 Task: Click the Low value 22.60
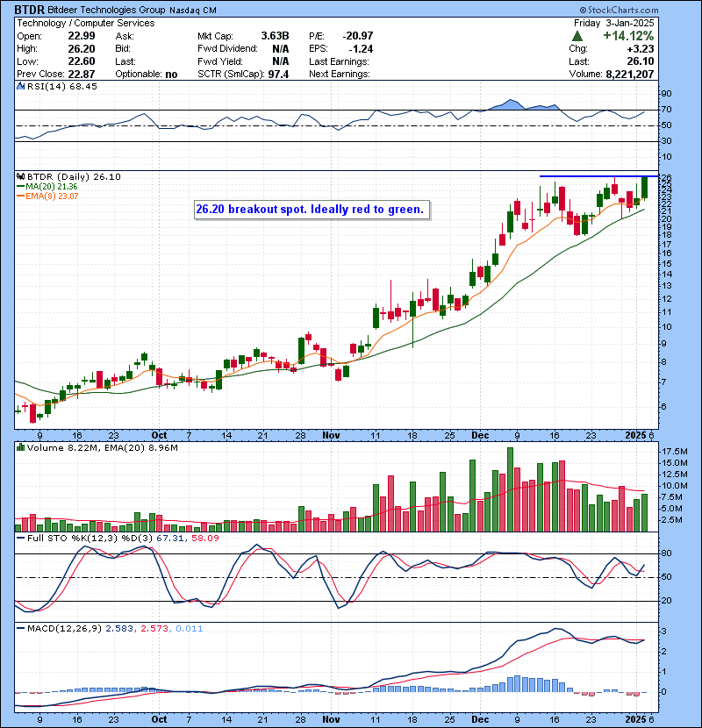click(82, 61)
